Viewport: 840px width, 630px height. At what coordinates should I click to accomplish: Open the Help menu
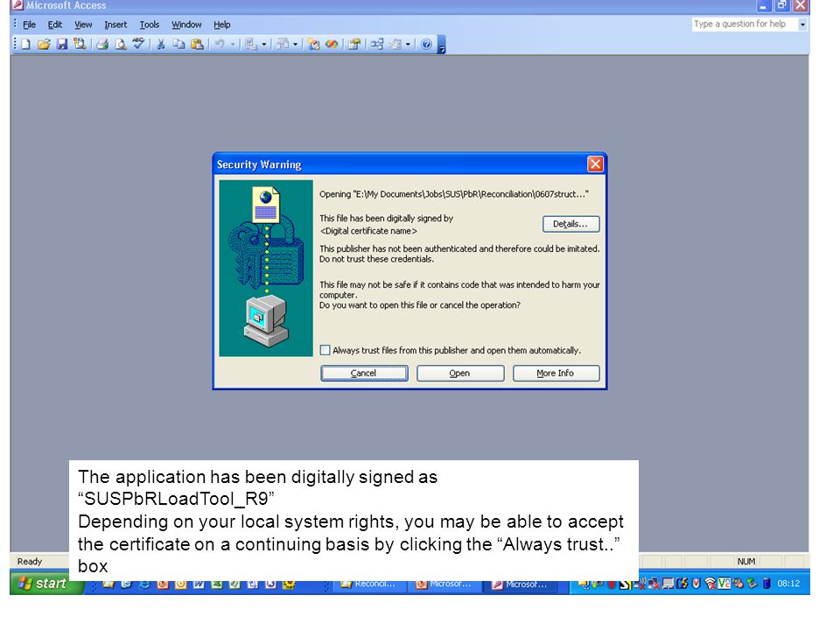(x=221, y=24)
